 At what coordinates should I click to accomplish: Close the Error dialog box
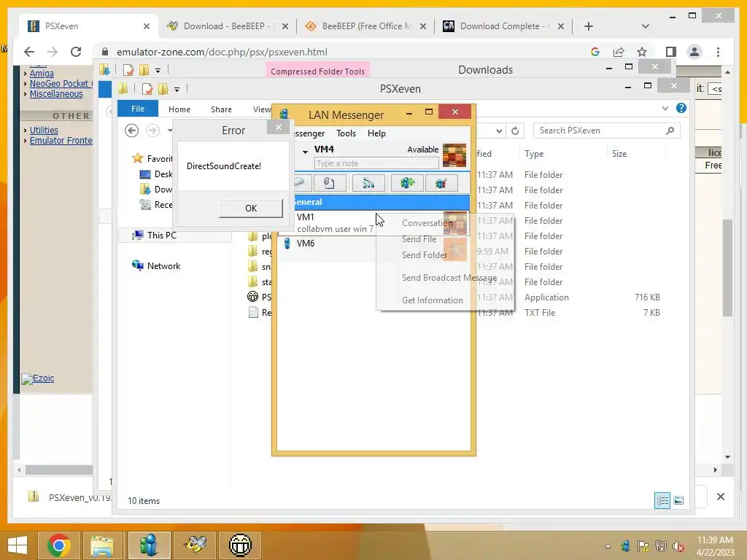click(x=278, y=127)
